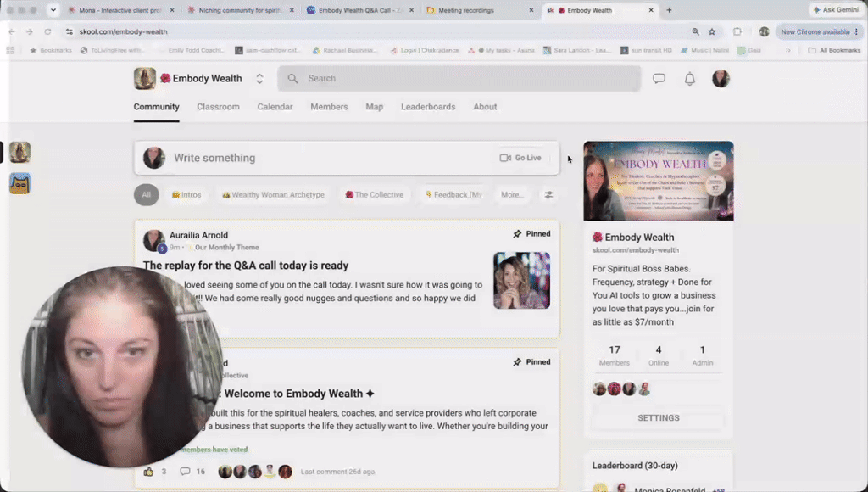Open the Rachael Business bookmark

pyautogui.click(x=345, y=50)
